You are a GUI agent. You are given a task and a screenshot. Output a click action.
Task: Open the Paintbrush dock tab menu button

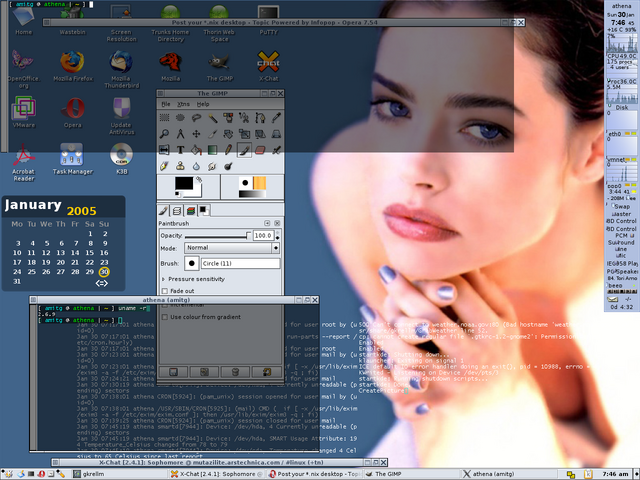coord(267,223)
